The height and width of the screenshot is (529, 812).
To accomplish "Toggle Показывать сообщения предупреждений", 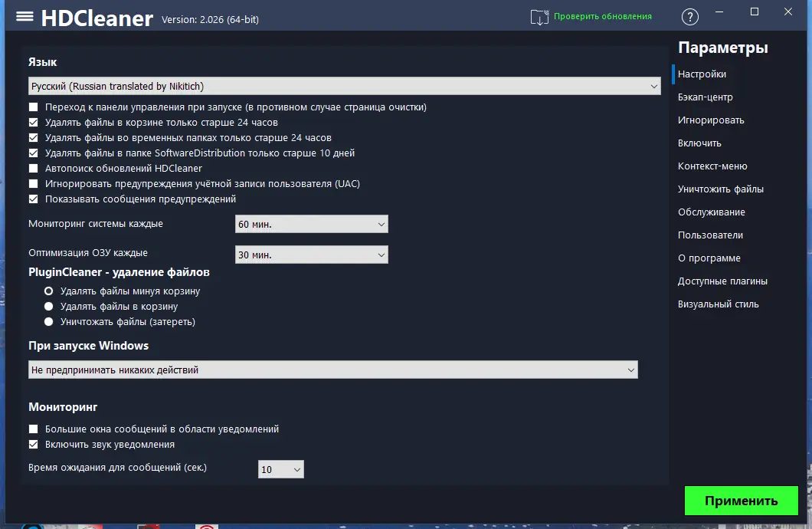I will click(x=34, y=199).
